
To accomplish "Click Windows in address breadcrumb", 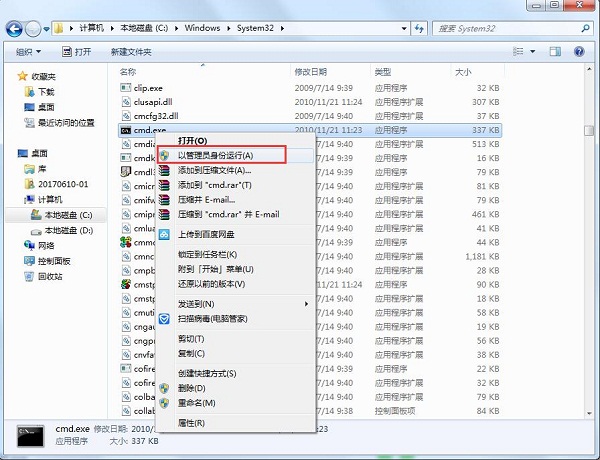I will tap(202, 28).
